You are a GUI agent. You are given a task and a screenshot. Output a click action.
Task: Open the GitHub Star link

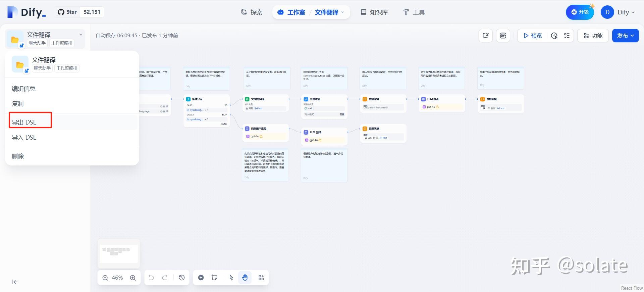point(67,12)
